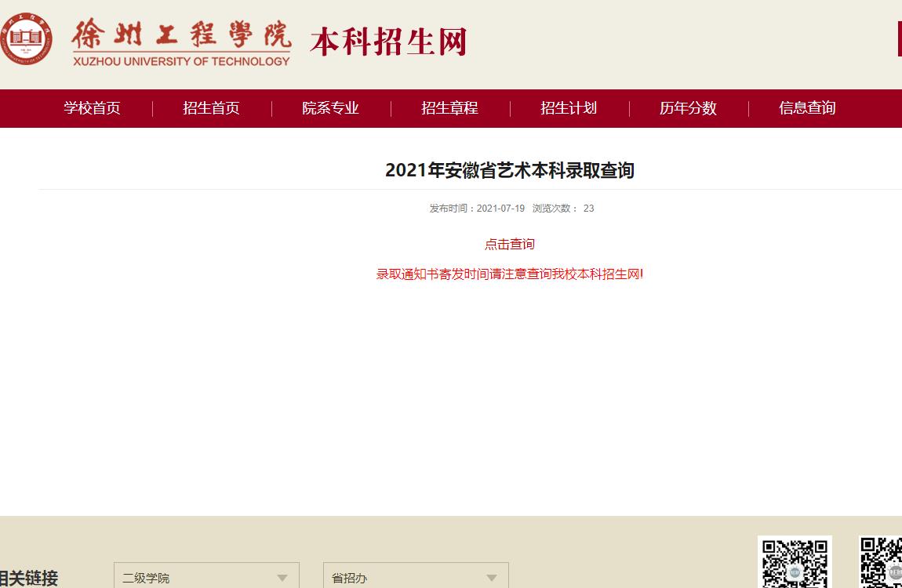Click publish date text 2021-07-19
The image size is (902, 588).
click(x=500, y=208)
